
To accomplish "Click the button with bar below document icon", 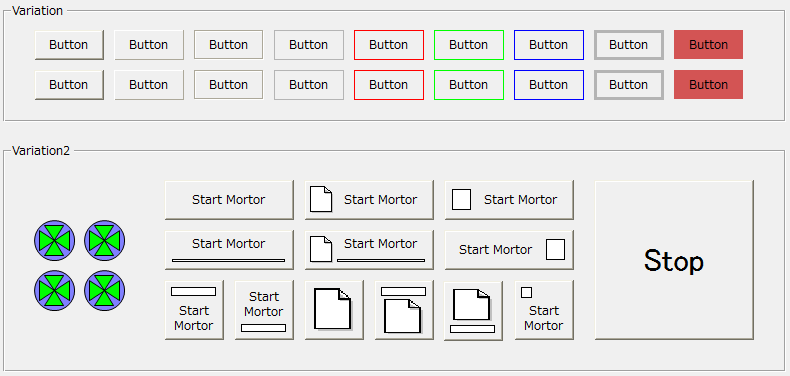I will click(x=473, y=310).
